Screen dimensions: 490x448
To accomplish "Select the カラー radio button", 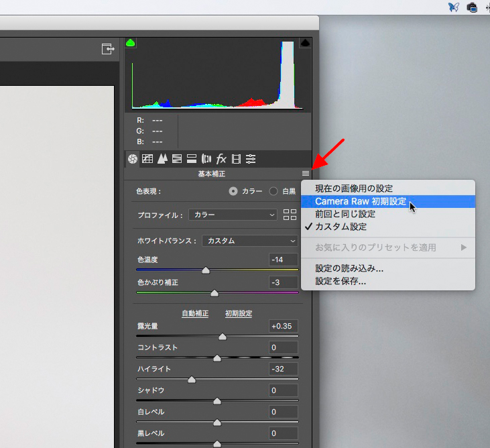I will [x=233, y=191].
